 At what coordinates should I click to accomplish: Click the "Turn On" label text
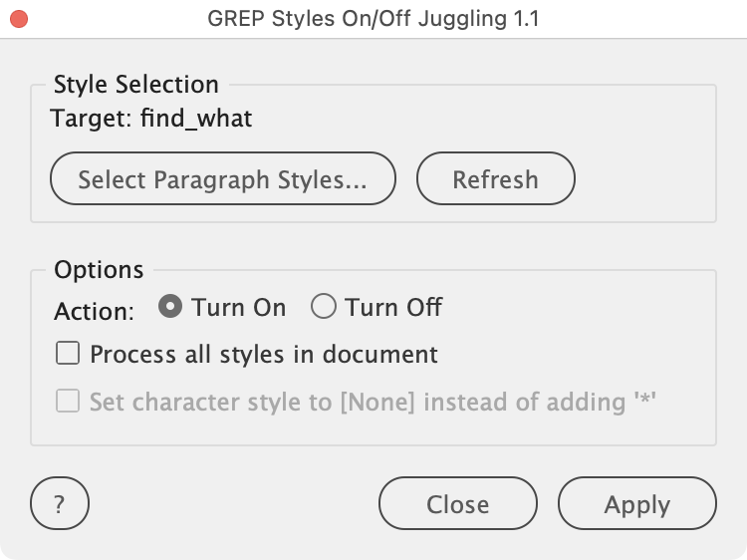tap(239, 308)
